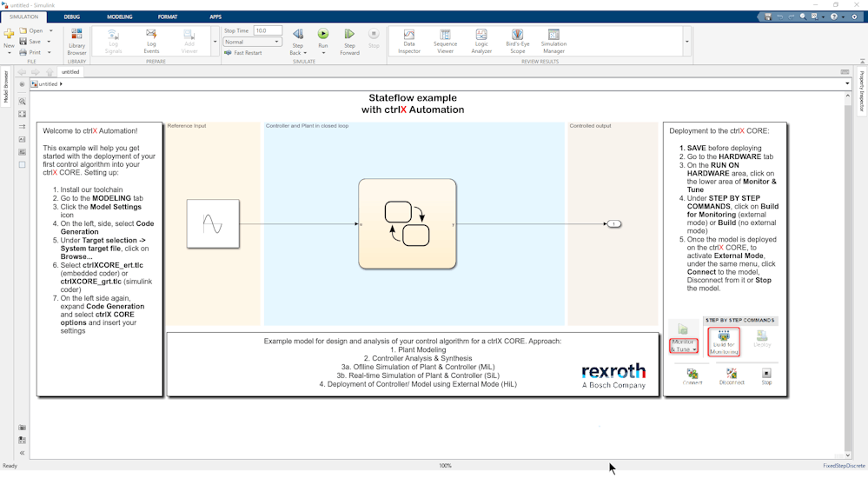
Task: Open the Data Inspector
Action: pyautogui.click(x=409, y=42)
